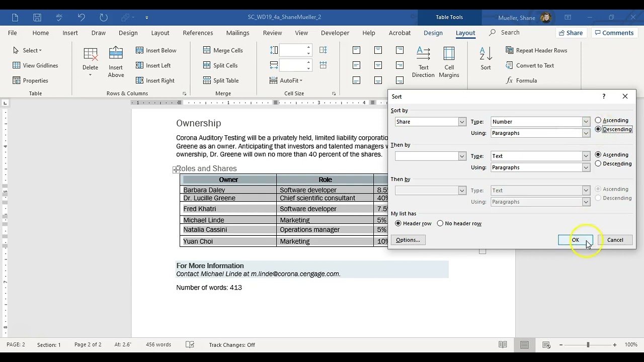Choose the Header row option

pos(414,223)
